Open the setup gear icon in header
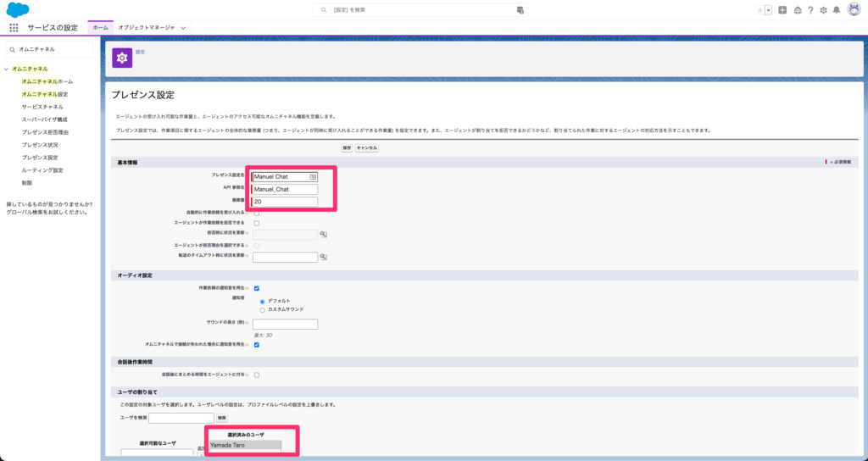 click(x=823, y=10)
